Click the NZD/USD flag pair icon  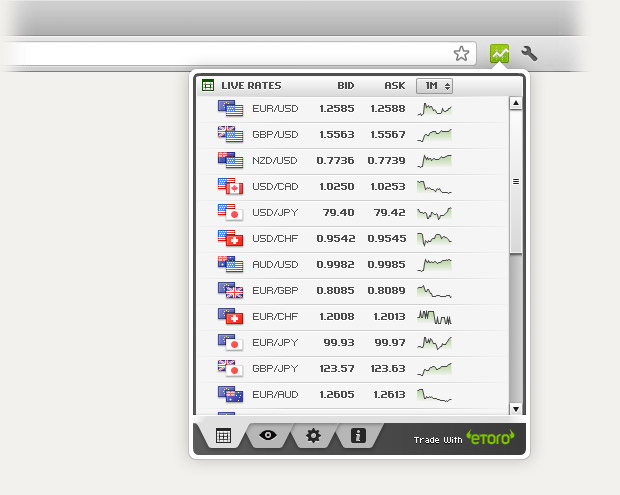(231, 161)
